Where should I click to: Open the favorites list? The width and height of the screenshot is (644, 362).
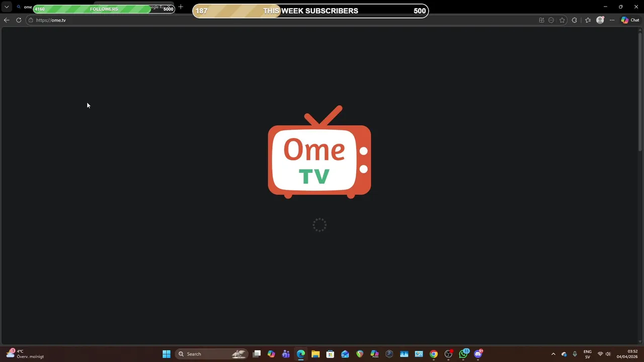[x=588, y=20]
